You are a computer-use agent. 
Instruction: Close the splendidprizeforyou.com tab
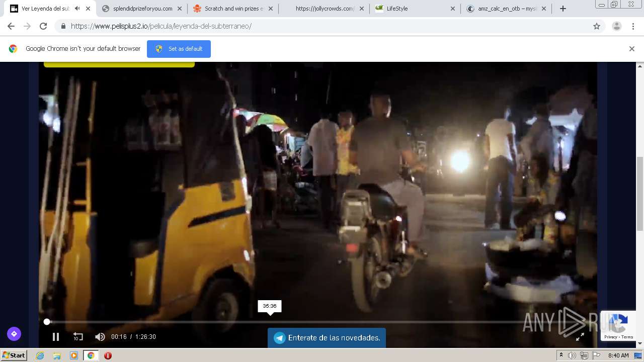click(180, 9)
